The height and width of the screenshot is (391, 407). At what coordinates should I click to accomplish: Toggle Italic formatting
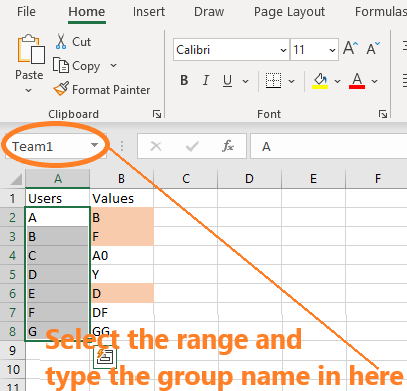pos(206,81)
